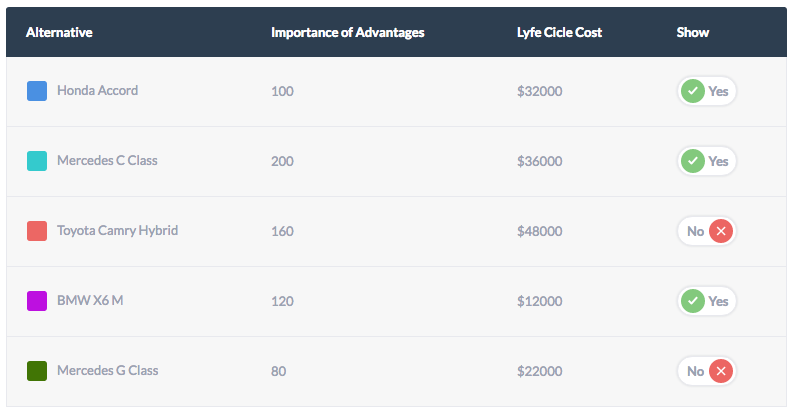Open the Toyota Camry Hybrid name
789x407 pixels.
[118, 231]
